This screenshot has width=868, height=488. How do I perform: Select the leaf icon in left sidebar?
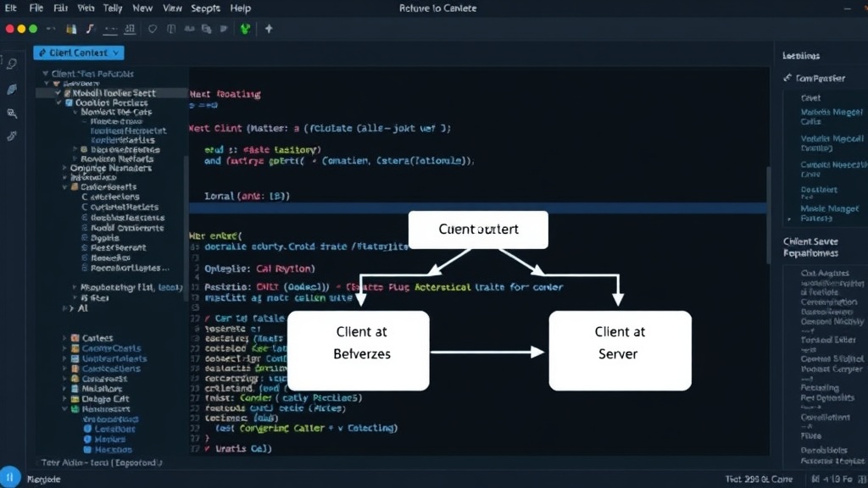tap(12, 89)
